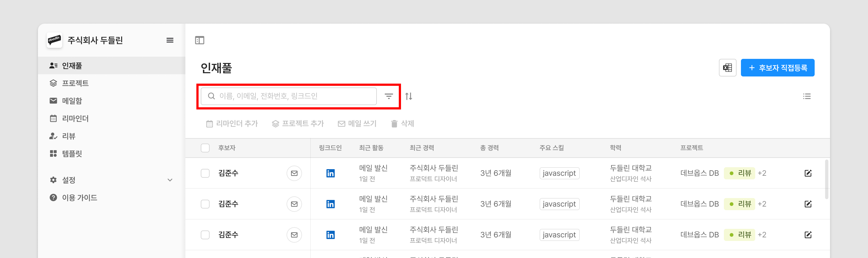Viewport: 868px width, 258px height.
Task: Open LinkedIn profile in the third row
Action: (x=331, y=235)
